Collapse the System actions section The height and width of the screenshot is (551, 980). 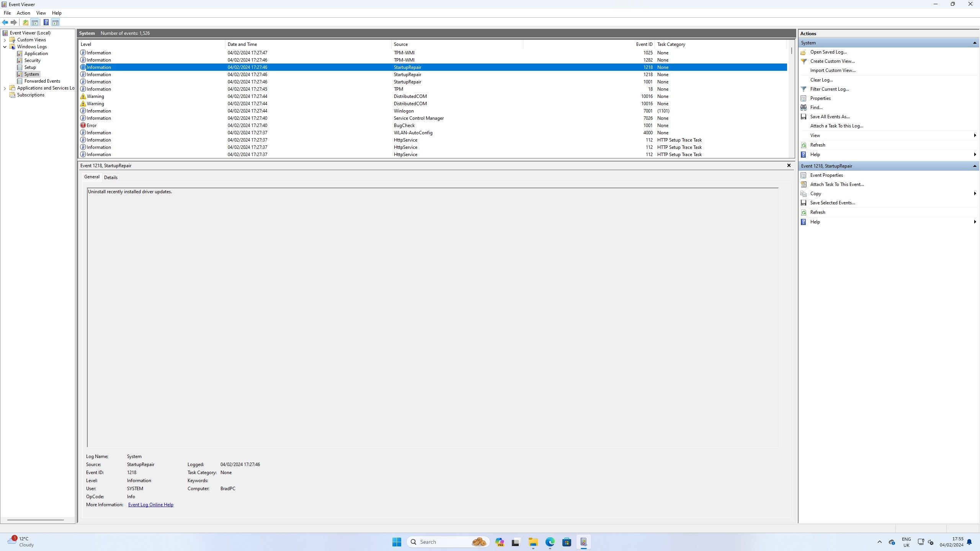pyautogui.click(x=974, y=43)
